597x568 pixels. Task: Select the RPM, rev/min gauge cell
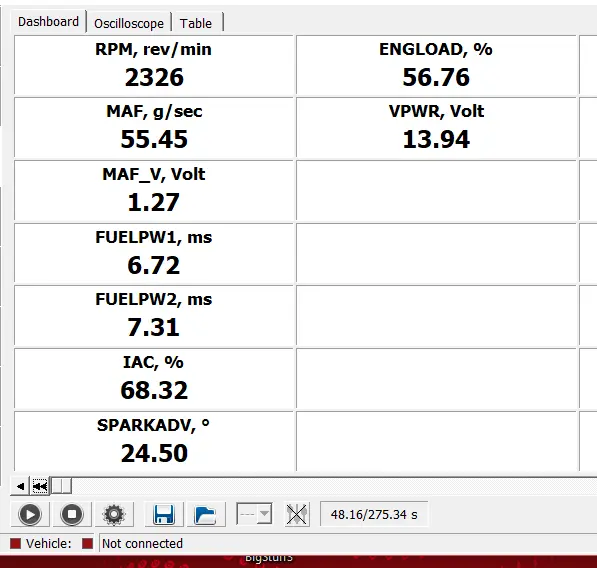(154, 65)
